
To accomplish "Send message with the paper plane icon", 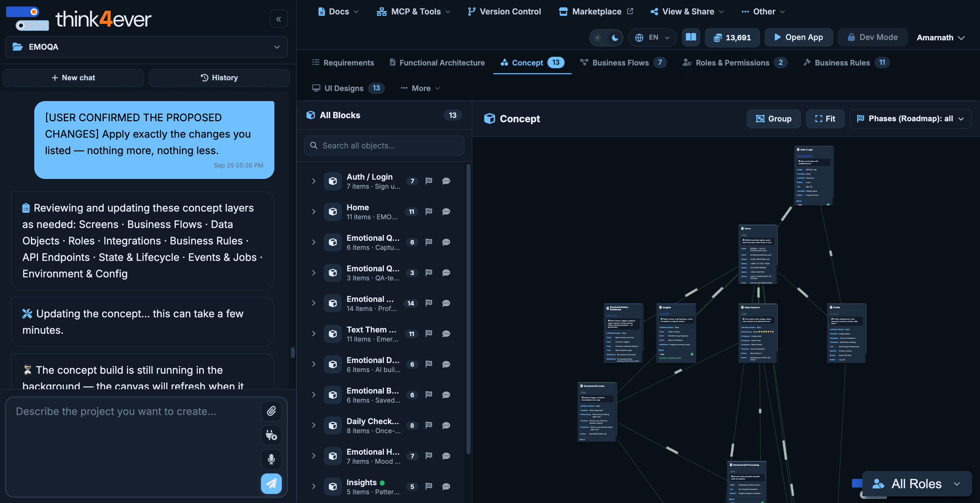I will (271, 484).
